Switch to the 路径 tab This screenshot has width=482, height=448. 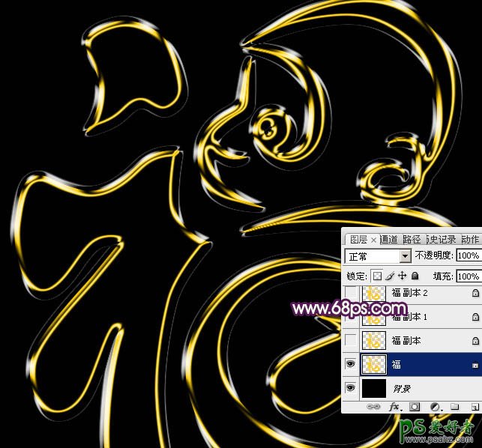coord(412,240)
